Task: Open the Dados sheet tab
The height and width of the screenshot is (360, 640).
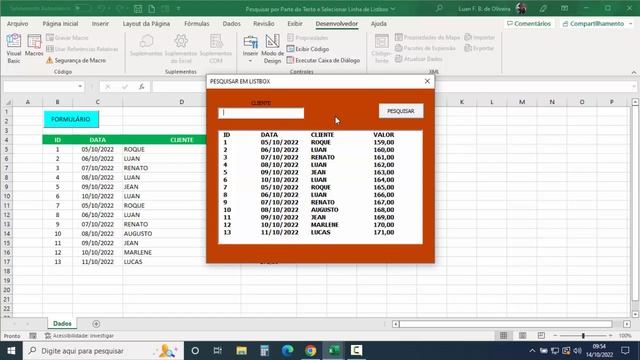Action: coord(62,324)
